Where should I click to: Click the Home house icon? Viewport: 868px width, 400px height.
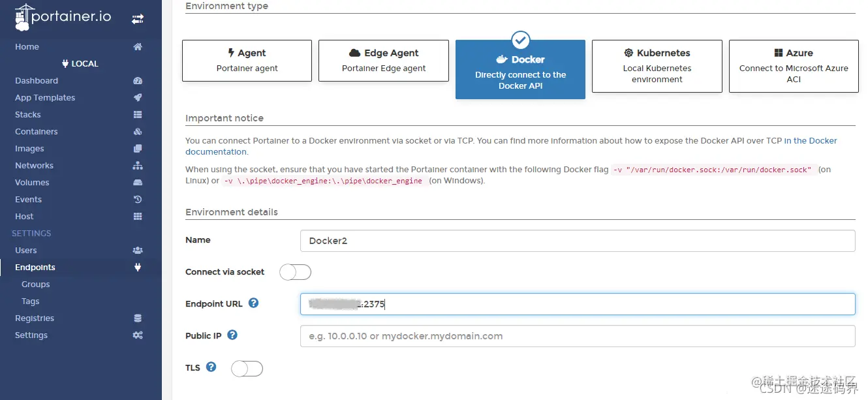tap(137, 47)
